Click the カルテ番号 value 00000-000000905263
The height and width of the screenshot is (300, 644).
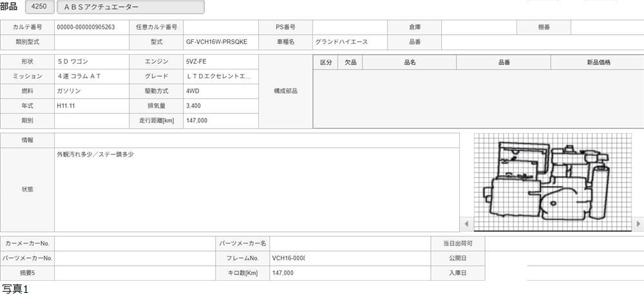[91, 27]
